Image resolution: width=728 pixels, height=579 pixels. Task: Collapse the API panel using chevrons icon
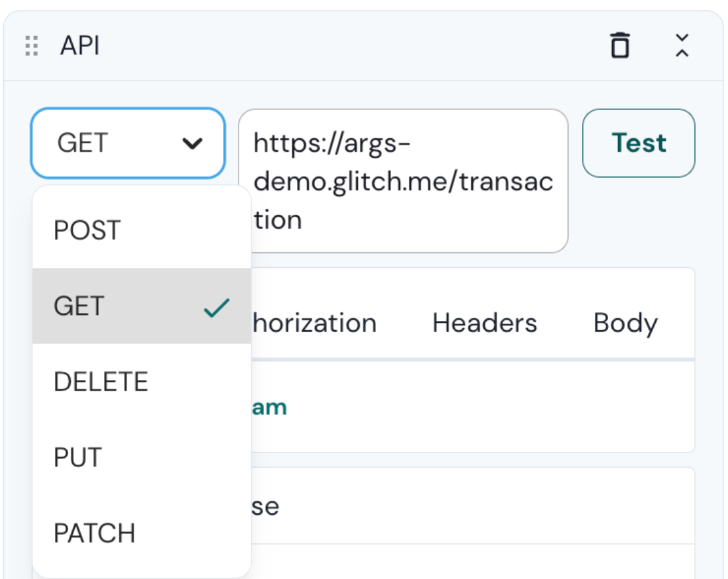pos(682,46)
